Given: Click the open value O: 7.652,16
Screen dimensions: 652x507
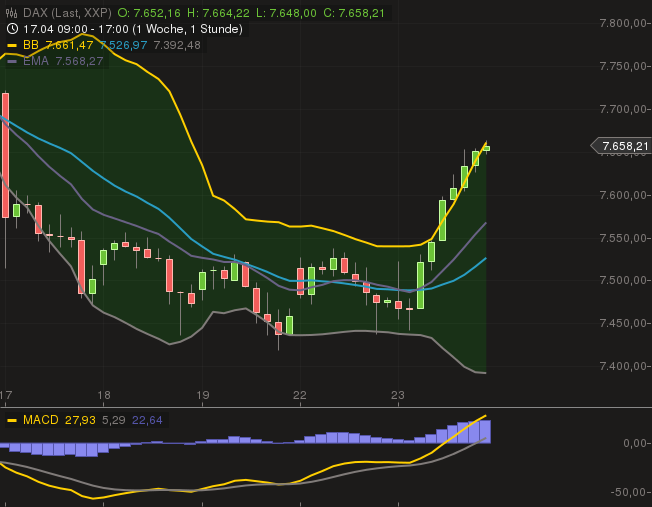Looking at the screenshot, I should (x=149, y=13).
